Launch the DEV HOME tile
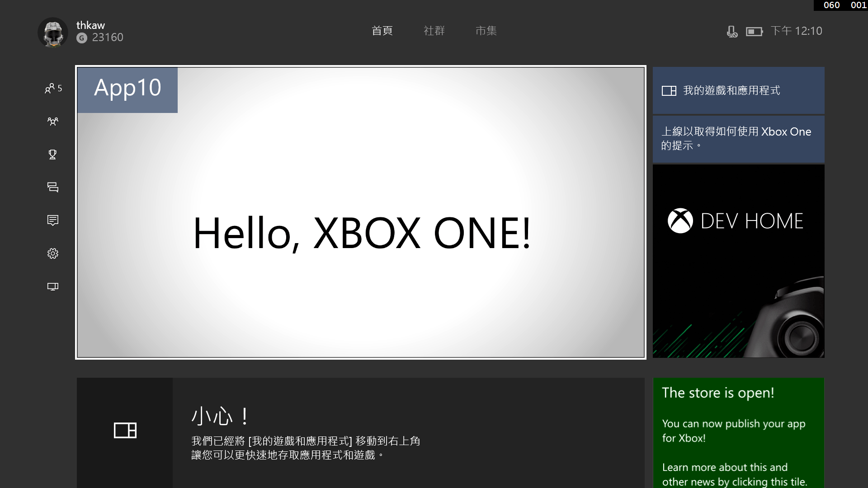The width and height of the screenshot is (868, 488). point(739,261)
